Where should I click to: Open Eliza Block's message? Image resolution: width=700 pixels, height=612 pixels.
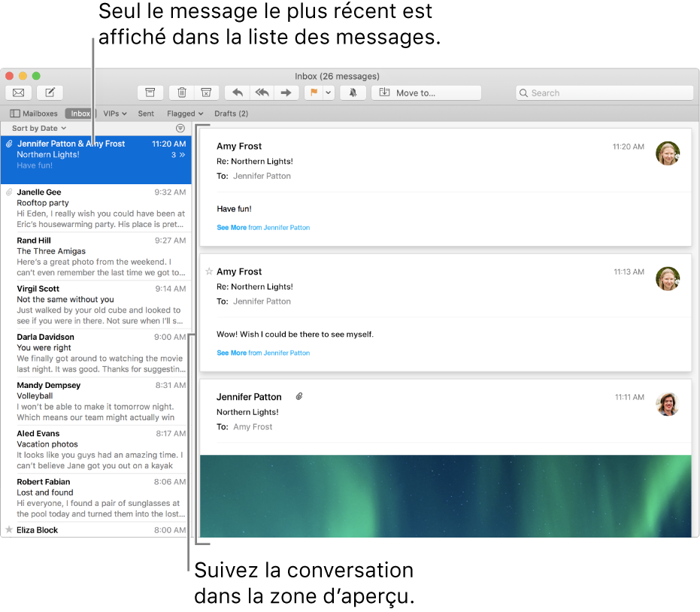96,530
